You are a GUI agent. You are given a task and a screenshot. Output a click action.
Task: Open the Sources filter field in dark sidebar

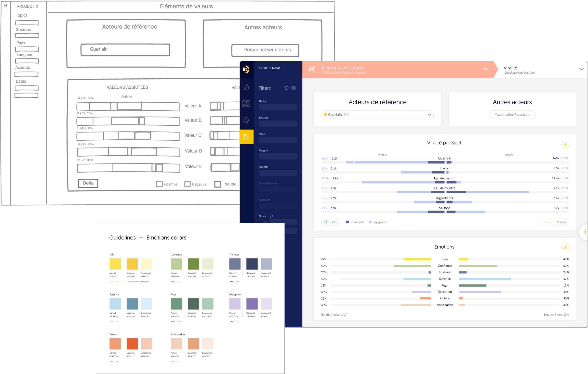(278, 123)
